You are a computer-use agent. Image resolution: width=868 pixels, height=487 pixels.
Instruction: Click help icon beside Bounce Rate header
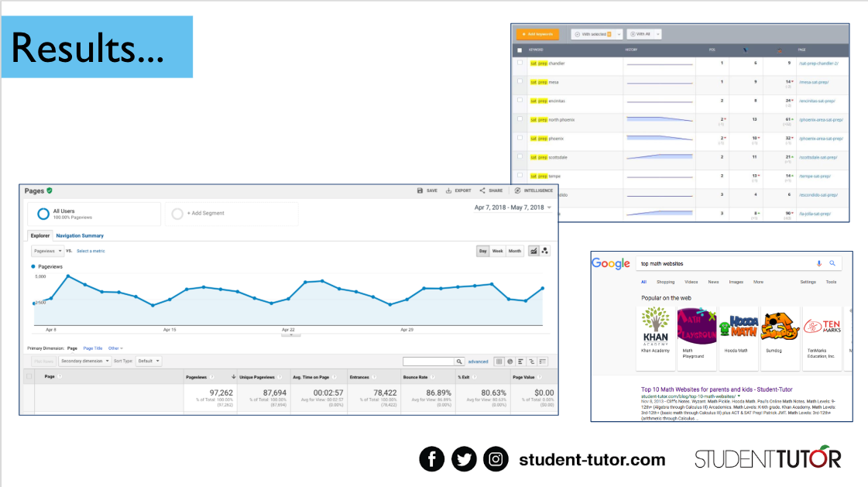(x=433, y=377)
